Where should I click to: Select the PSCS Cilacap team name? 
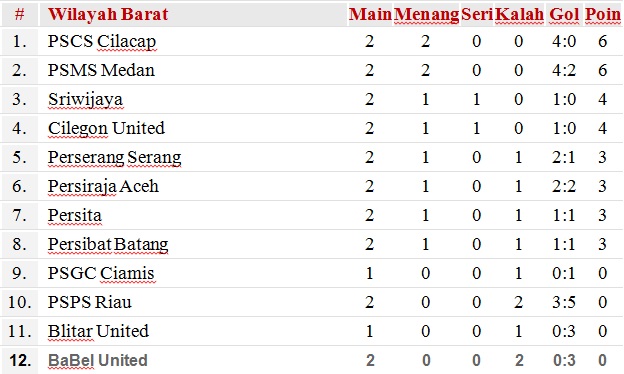(102, 41)
